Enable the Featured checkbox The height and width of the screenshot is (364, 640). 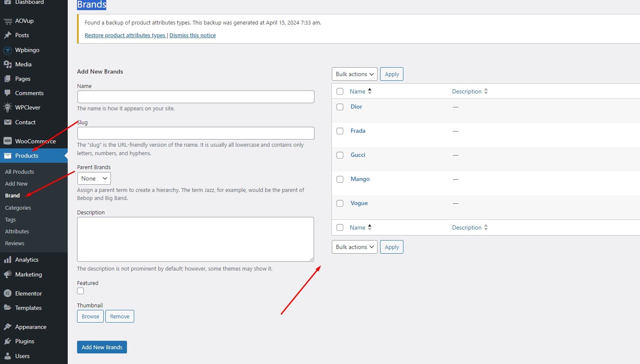80,291
